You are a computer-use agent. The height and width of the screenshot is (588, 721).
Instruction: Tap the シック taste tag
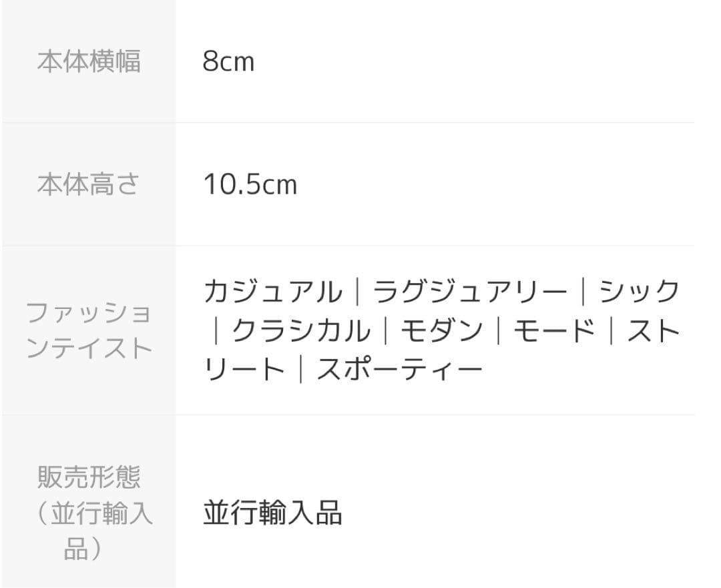pyautogui.click(x=639, y=292)
